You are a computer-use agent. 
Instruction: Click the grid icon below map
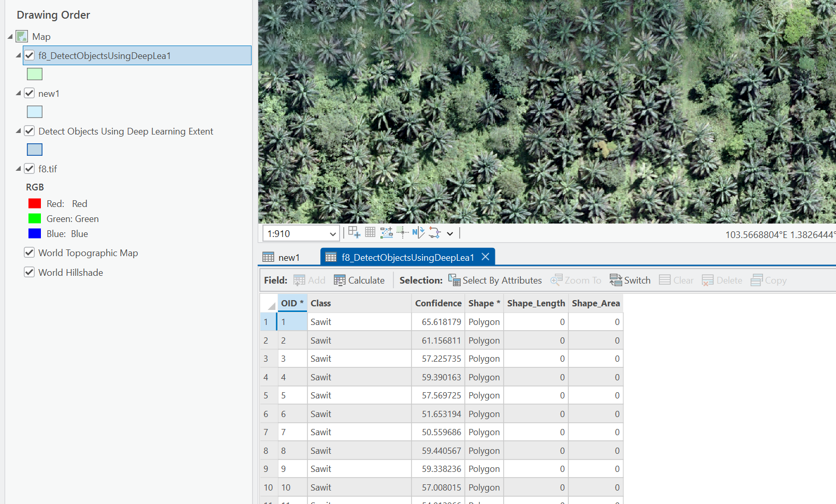point(370,232)
